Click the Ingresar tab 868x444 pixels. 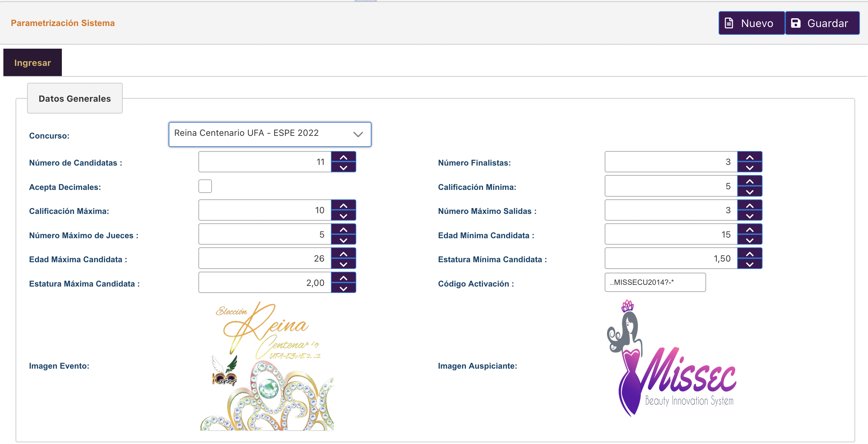pyautogui.click(x=32, y=63)
